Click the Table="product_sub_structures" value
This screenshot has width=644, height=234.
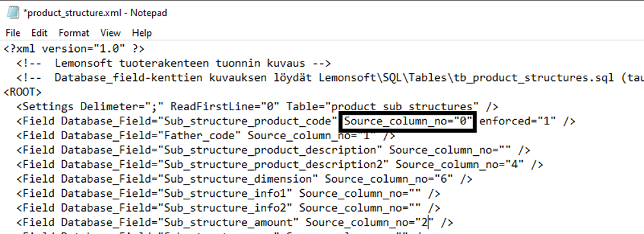[x=383, y=106]
